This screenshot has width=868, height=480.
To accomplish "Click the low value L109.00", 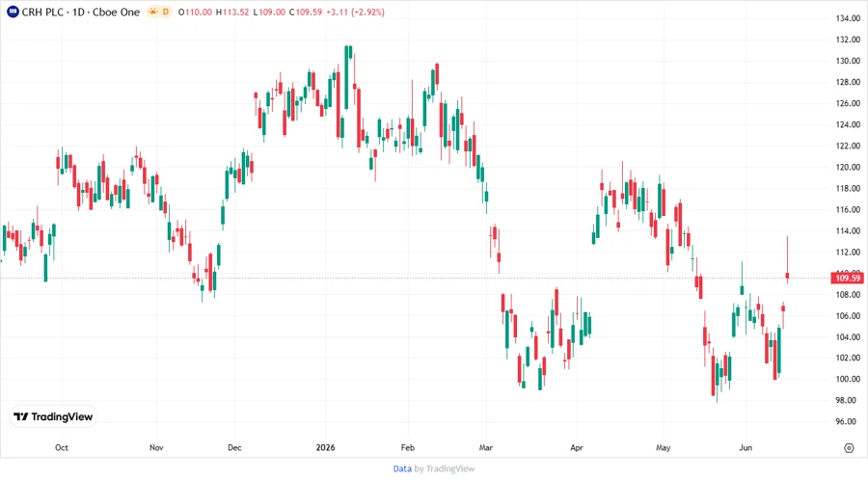I will tap(269, 13).
